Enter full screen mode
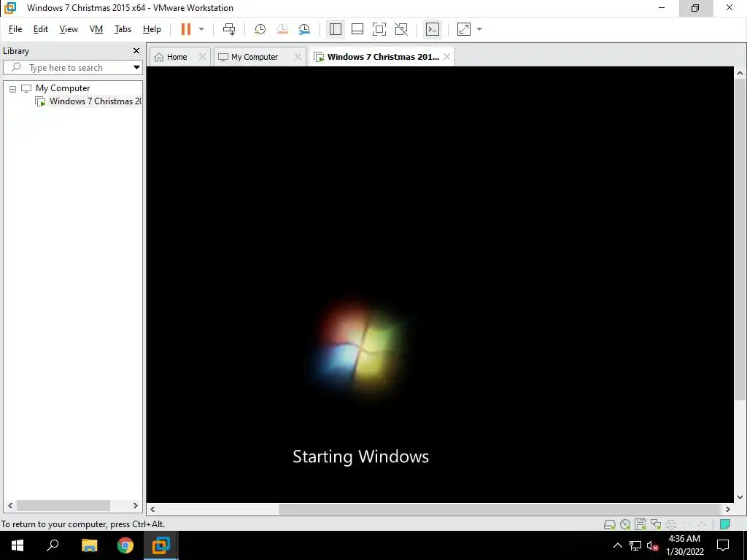The height and width of the screenshot is (560, 747). [x=379, y=29]
